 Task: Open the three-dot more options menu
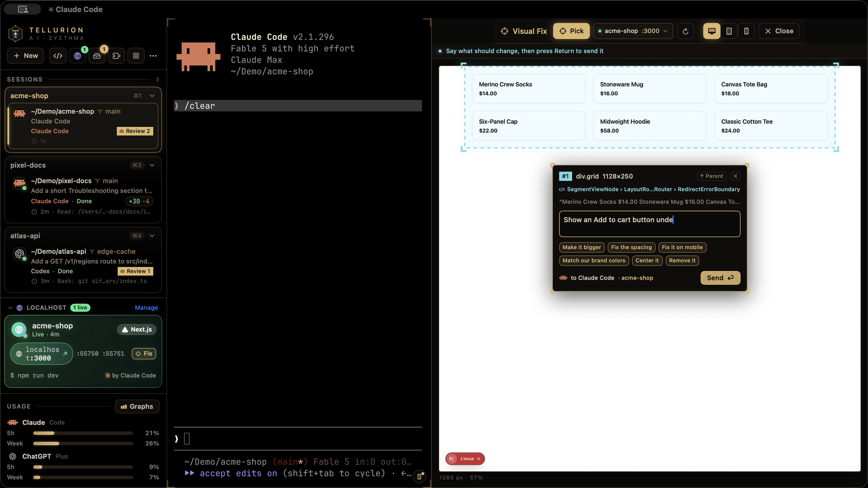pos(153,56)
